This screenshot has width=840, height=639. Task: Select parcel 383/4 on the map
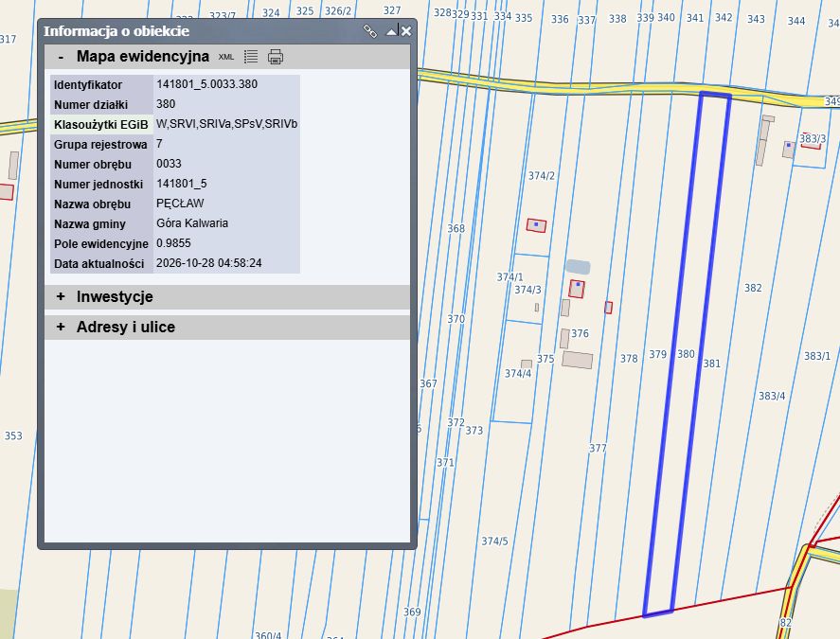pyautogui.click(x=772, y=397)
